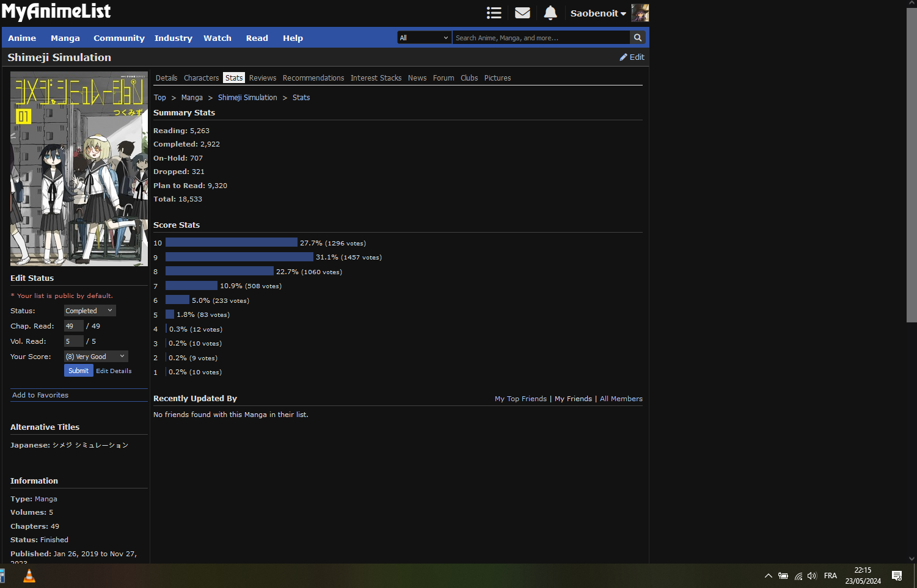Click the Shimeji Simulation cover image

click(79, 169)
